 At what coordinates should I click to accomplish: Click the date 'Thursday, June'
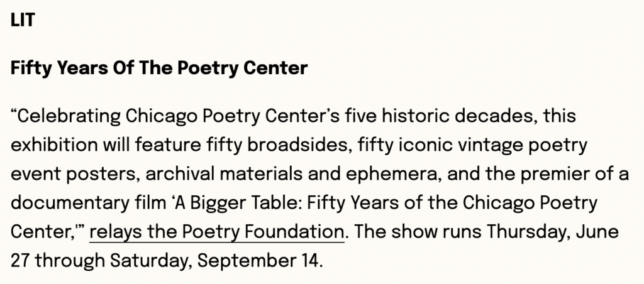(552, 232)
